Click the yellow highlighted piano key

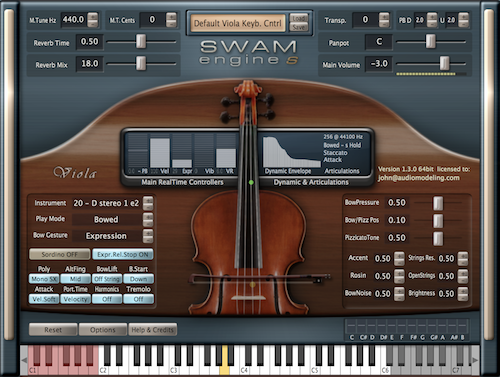pos(224,369)
